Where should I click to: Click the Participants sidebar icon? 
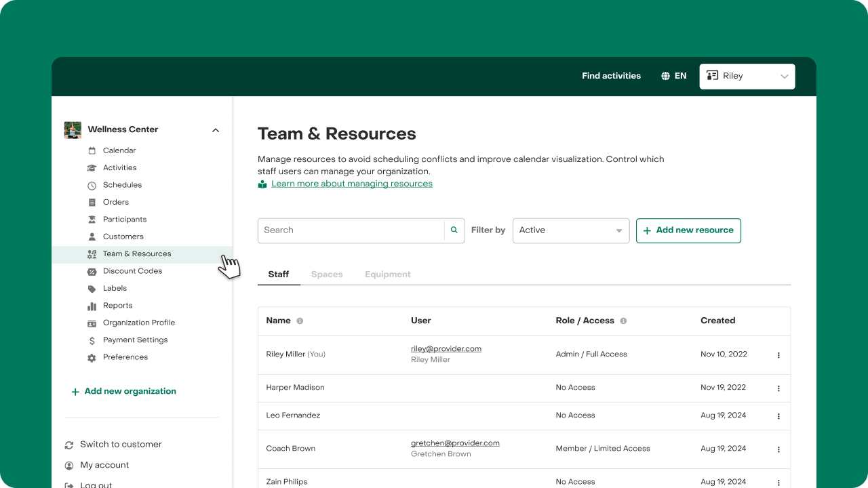tap(92, 220)
